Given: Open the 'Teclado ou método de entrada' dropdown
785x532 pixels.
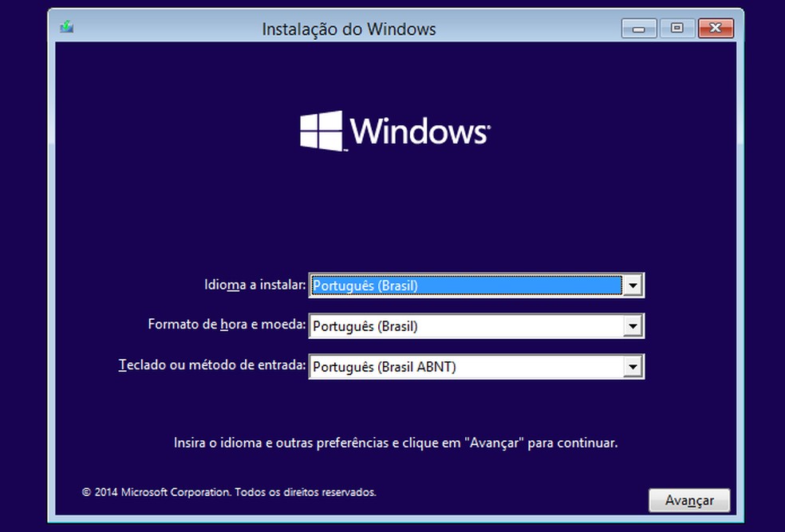Looking at the screenshot, I should point(633,366).
